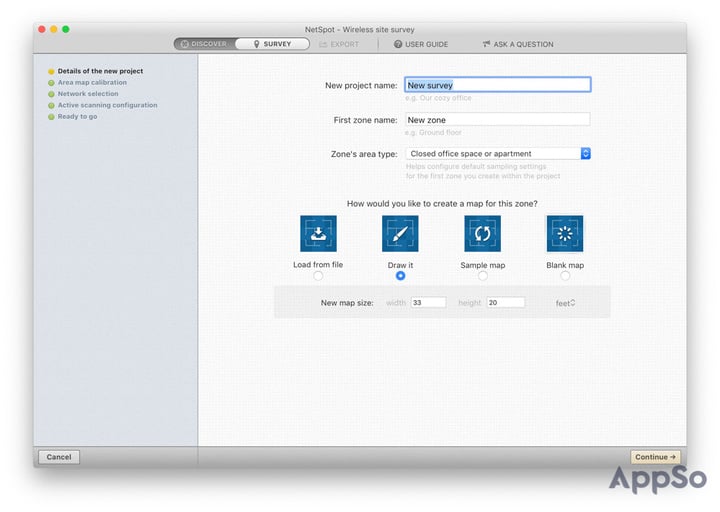Image resolution: width=720 pixels, height=512 pixels.
Task: Switch to the Survey mode tab
Action: click(x=272, y=44)
